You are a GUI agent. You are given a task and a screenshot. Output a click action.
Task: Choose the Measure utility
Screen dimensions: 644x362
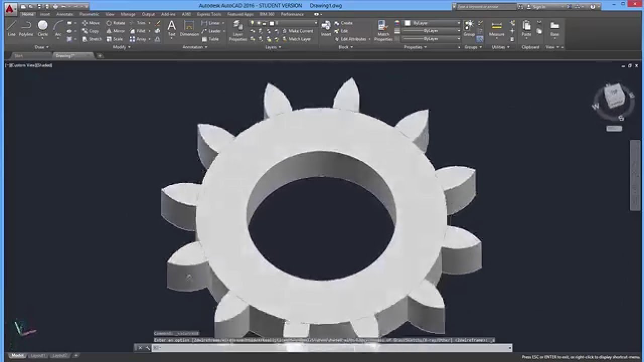pos(497,29)
